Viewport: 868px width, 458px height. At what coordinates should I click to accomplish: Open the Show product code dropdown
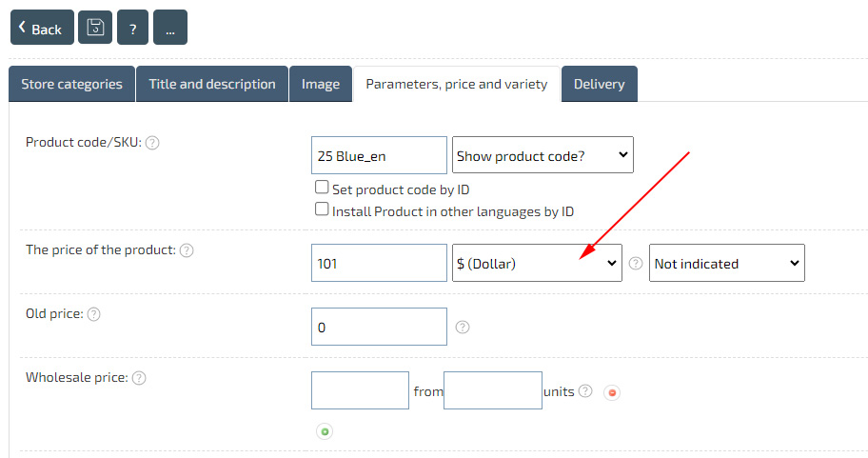(542, 155)
